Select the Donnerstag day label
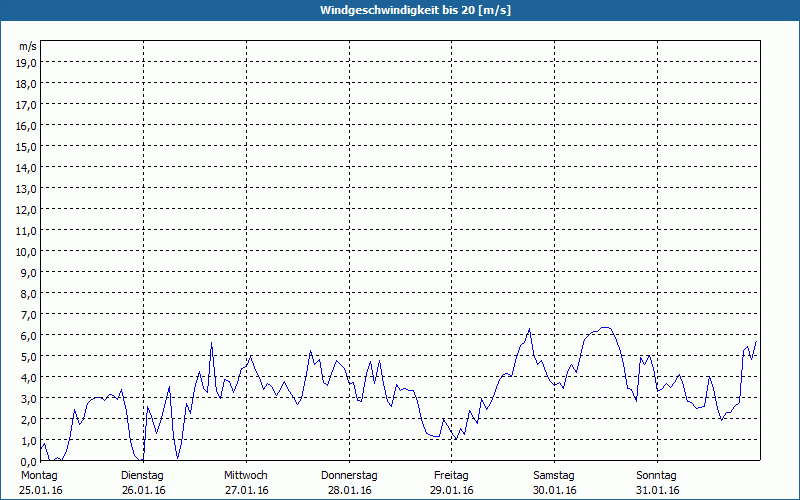 349,475
